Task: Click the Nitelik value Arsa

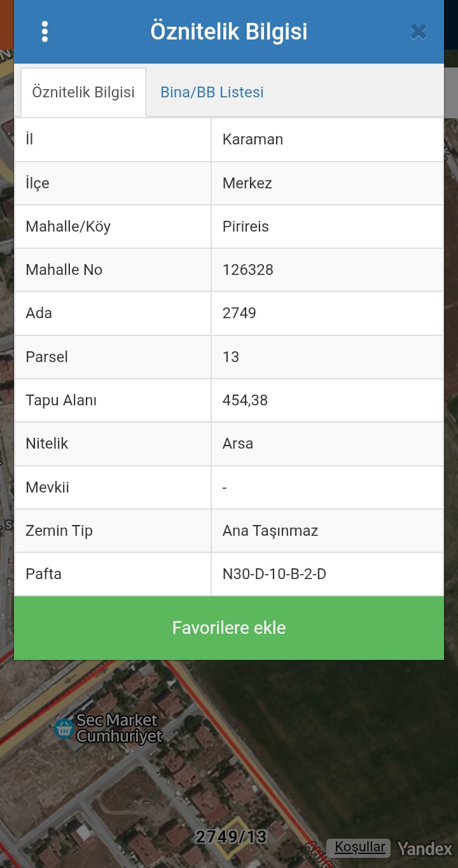Action: 238,444
